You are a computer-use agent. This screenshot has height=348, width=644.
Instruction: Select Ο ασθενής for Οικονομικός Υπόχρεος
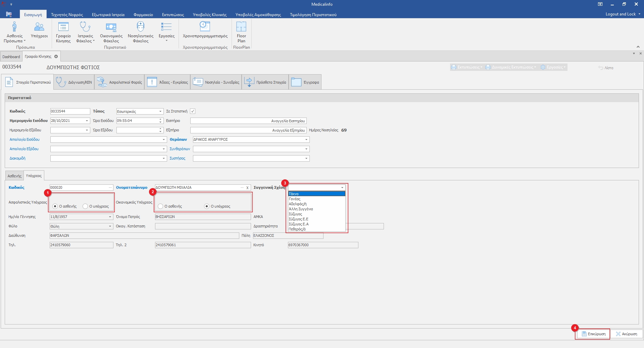[161, 206]
